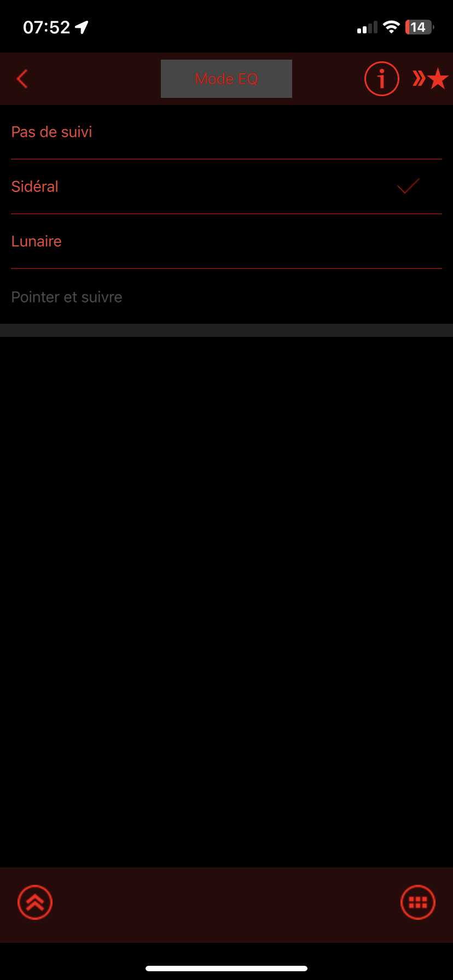
Task: Tap the cellular signal bars icon
Action: click(x=367, y=27)
